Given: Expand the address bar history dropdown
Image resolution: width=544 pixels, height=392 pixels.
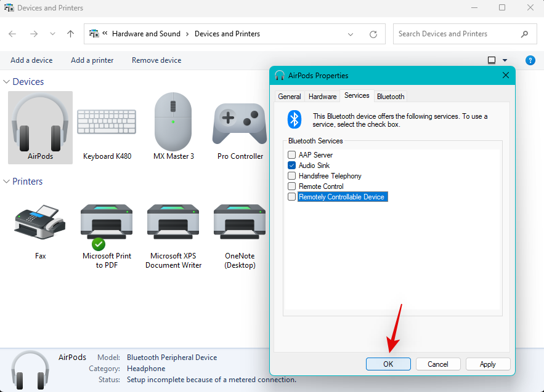Looking at the screenshot, I should (351, 34).
